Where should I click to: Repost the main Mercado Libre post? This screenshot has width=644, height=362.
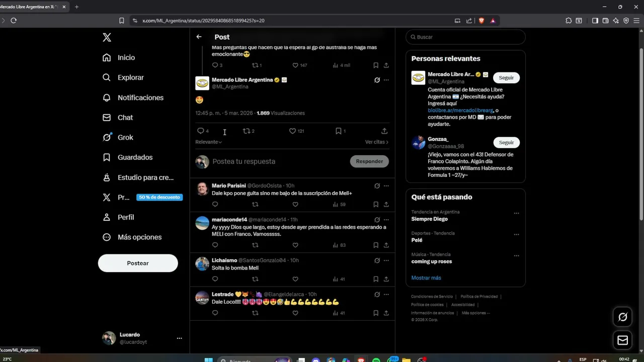pyautogui.click(x=247, y=131)
